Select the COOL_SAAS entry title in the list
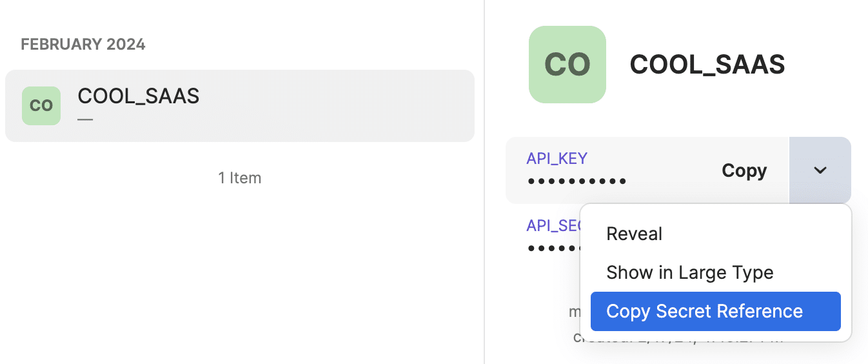This screenshot has height=364, width=868. click(139, 96)
